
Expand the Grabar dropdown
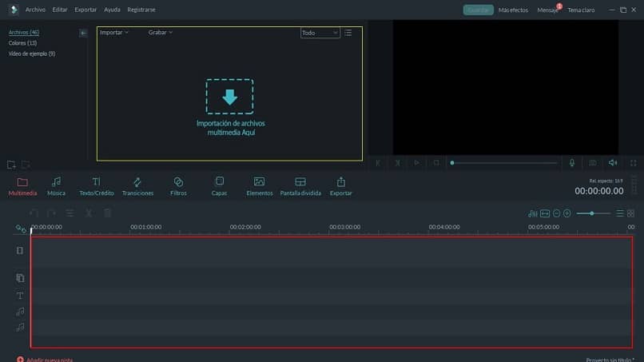click(x=160, y=32)
